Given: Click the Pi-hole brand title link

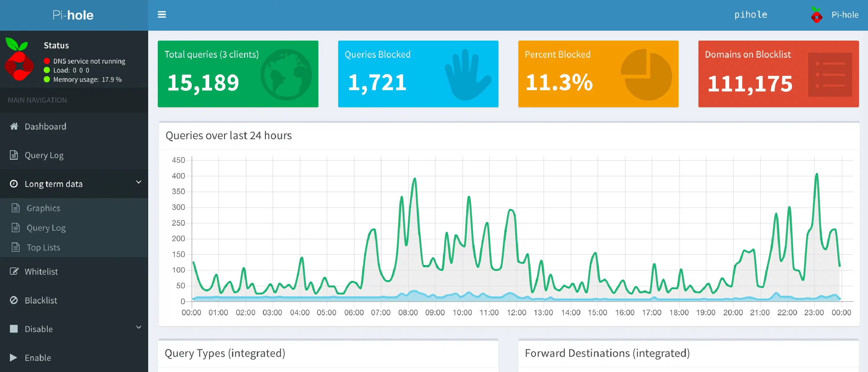Looking at the screenshot, I should click(x=73, y=15).
